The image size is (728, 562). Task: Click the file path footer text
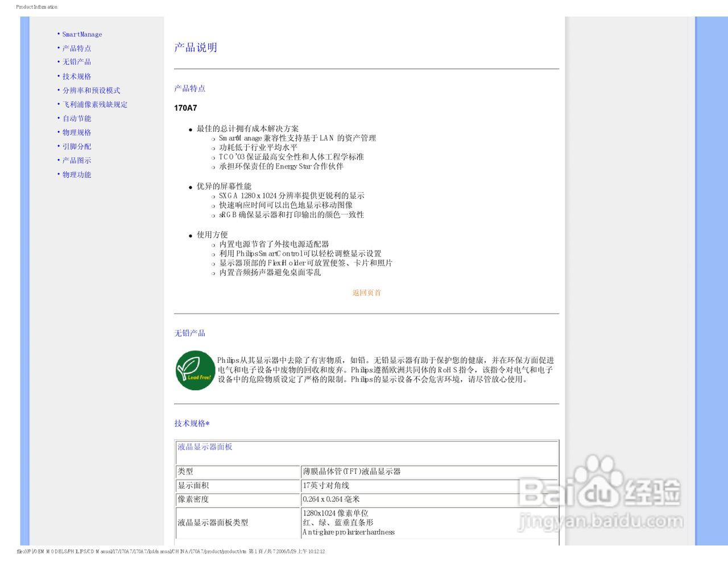[x=171, y=551]
